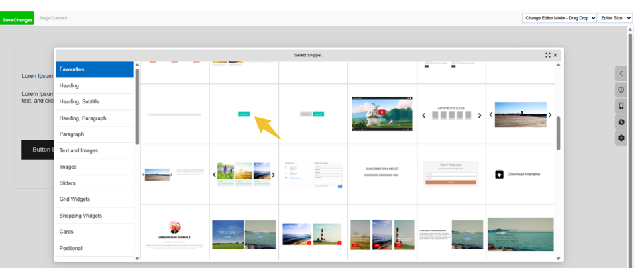644x268 pixels.
Task: Click the Page Content label
Action: pyautogui.click(x=54, y=18)
